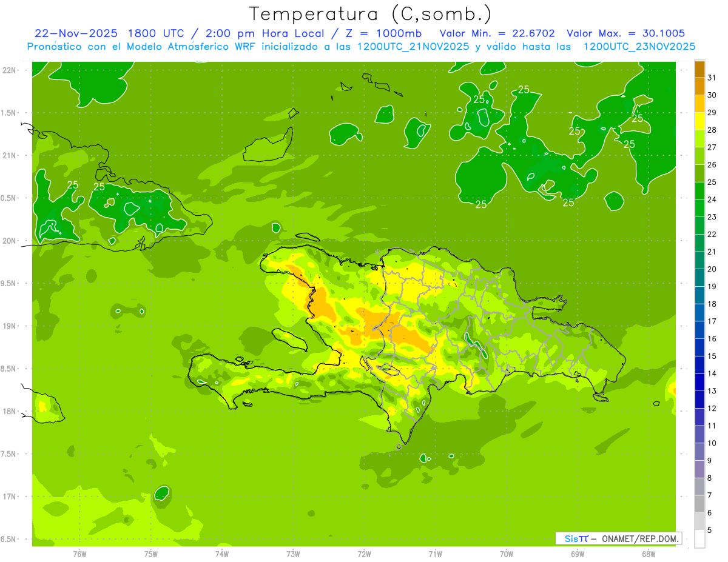The width and height of the screenshot is (728, 562).
Task: Pick legend swatch between 26 and 27
Action: click(x=699, y=156)
